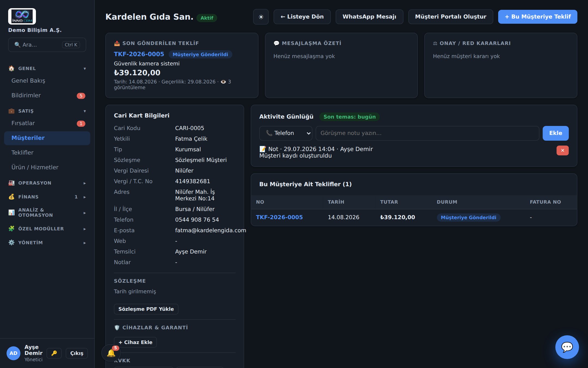
Task: Click the INNO CRM logo
Action: coord(22,16)
